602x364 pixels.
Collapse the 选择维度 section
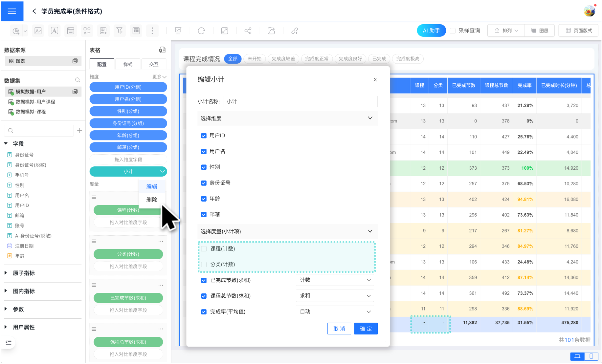coord(370,118)
